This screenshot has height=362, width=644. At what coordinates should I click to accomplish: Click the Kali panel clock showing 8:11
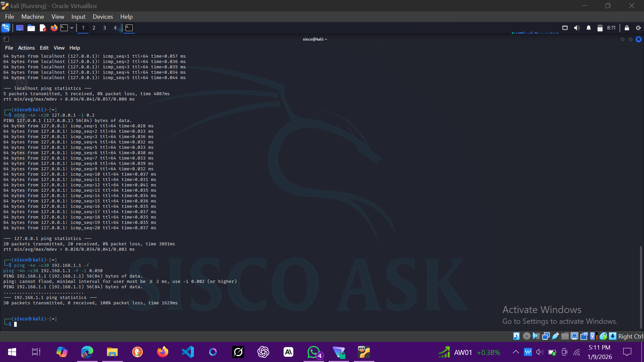point(611,28)
